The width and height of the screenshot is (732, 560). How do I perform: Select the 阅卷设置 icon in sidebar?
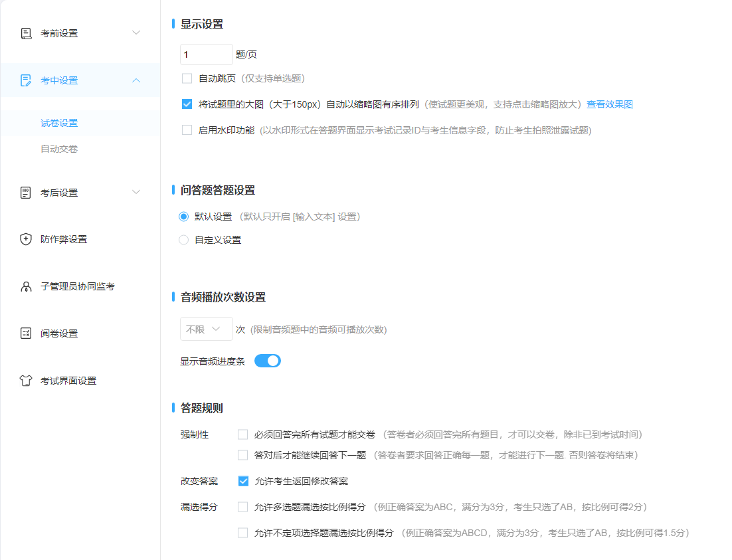[x=27, y=333]
